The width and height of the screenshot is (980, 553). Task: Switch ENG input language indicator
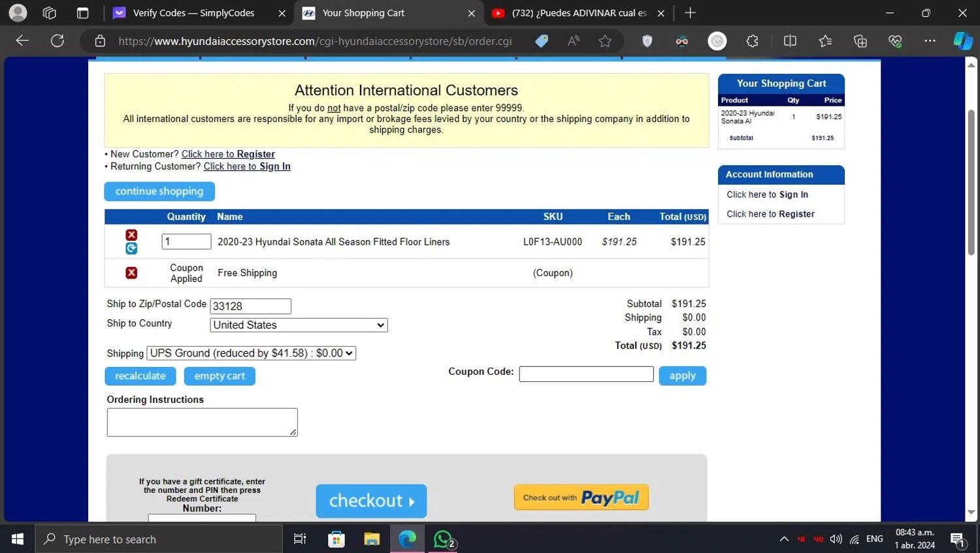pos(875,539)
